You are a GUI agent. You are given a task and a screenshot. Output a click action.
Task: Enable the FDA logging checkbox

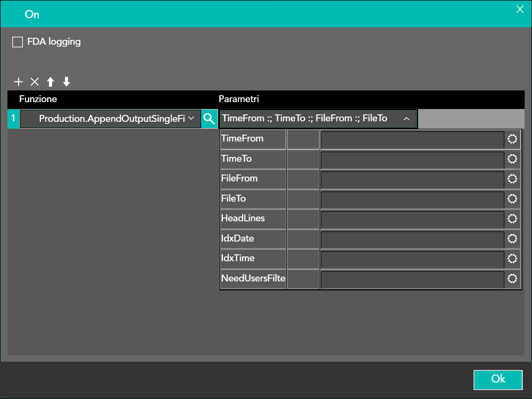[18, 42]
